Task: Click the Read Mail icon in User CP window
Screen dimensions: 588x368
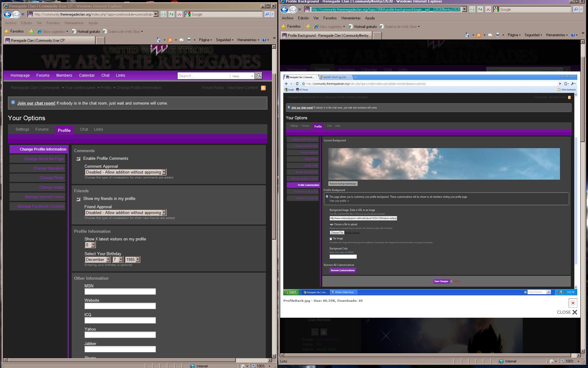Action: [x=182, y=40]
